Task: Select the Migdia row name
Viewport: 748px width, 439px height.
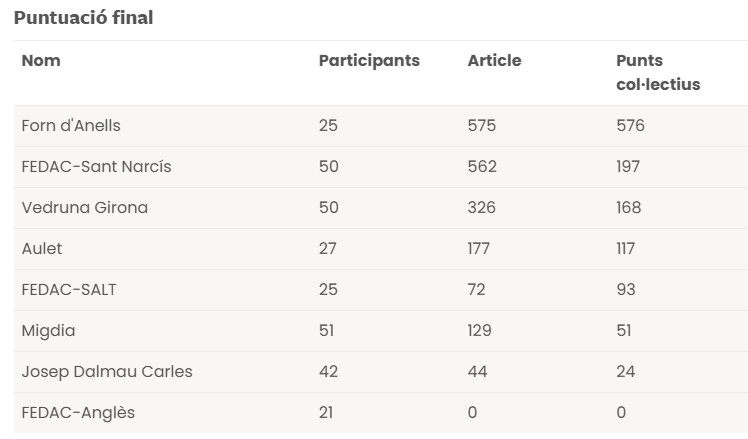Action: [x=48, y=331]
